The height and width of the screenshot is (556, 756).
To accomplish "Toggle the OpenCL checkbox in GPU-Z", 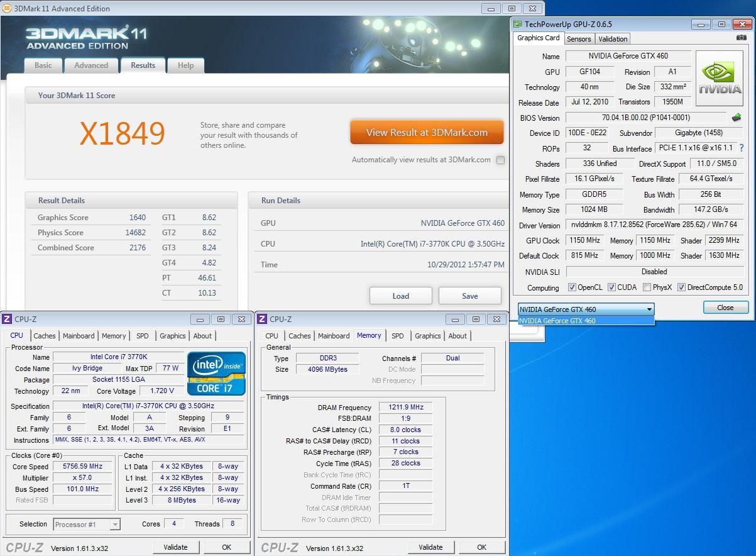I will 572,287.
